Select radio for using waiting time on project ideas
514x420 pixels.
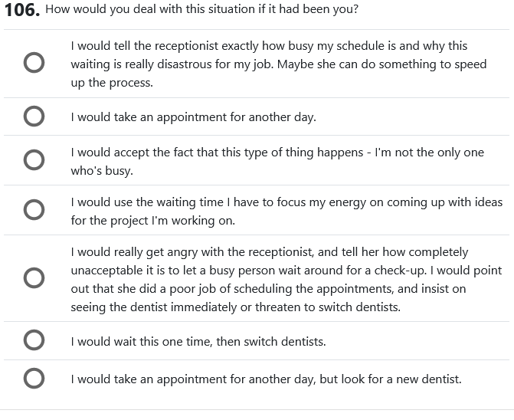[34, 210]
